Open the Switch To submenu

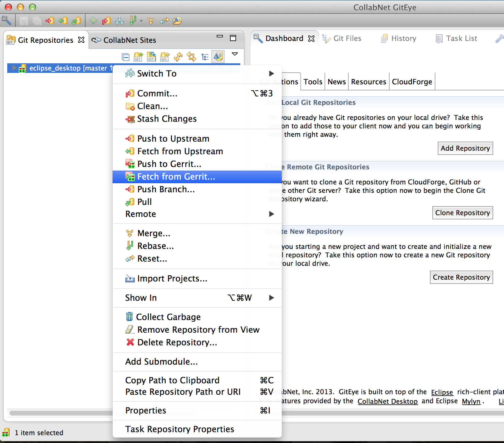[156, 73]
